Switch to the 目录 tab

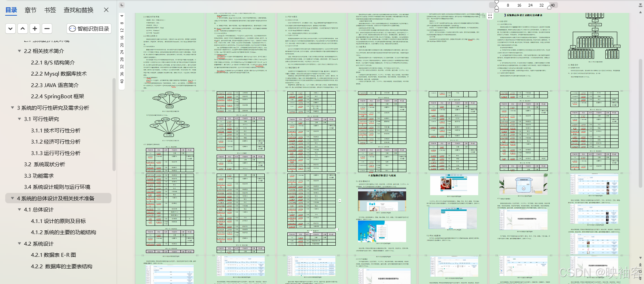coord(11,10)
